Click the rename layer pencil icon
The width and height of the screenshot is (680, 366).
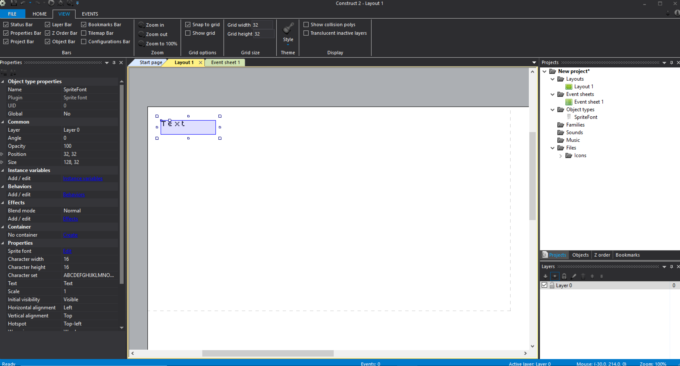(x=574, y=276)
